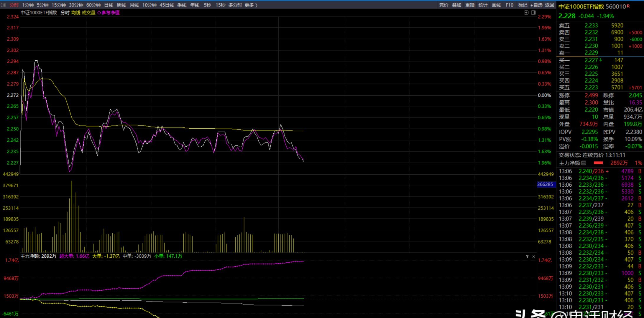The image size is (644, 318).
Task: Select the 卖五 2.233 order row
Action: pos(600,26)
